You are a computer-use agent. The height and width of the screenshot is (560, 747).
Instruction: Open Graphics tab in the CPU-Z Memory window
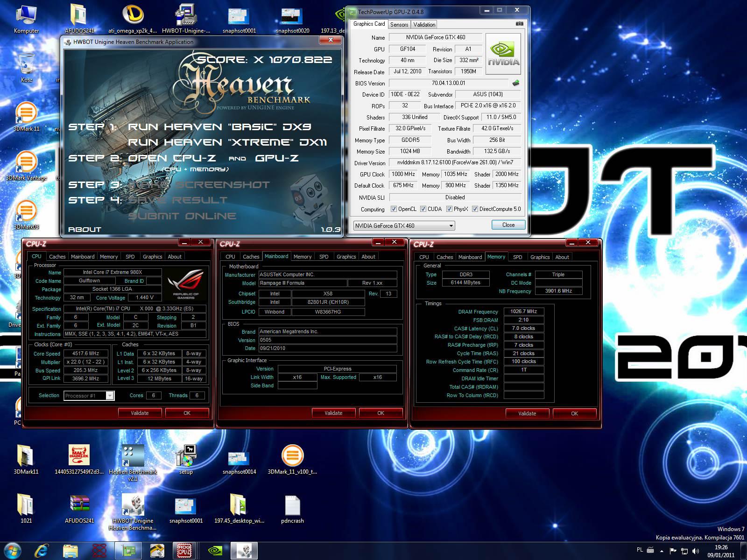click(x=540, y=257)
